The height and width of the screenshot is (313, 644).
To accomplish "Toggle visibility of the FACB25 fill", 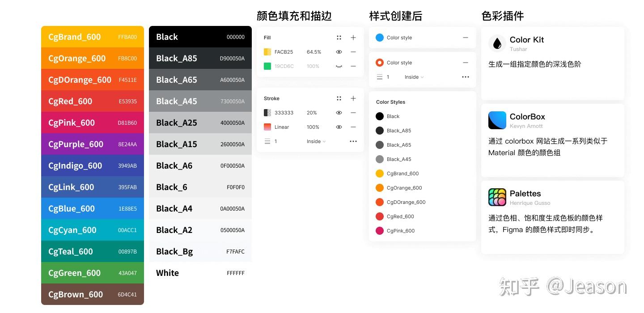I will coord(339,52).
